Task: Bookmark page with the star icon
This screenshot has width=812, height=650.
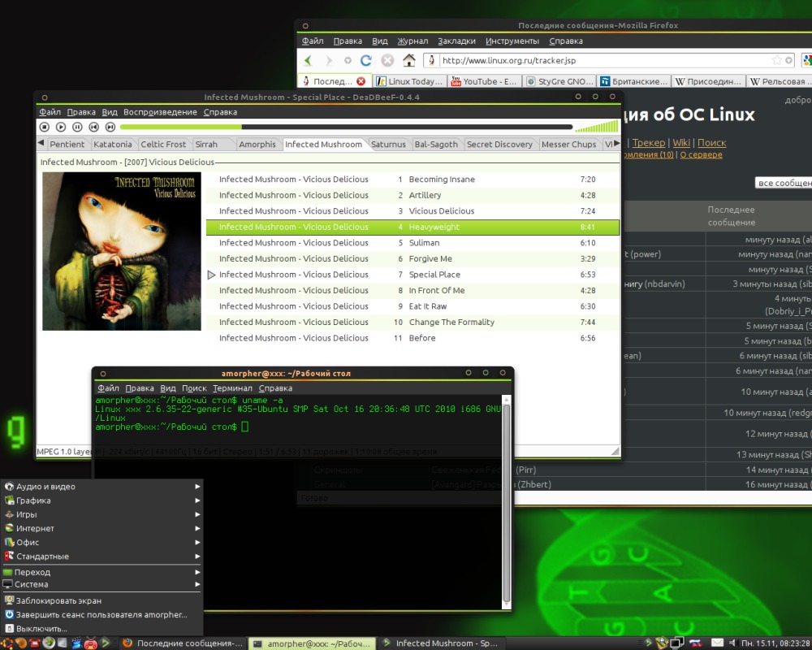Action: coord(777,60)
